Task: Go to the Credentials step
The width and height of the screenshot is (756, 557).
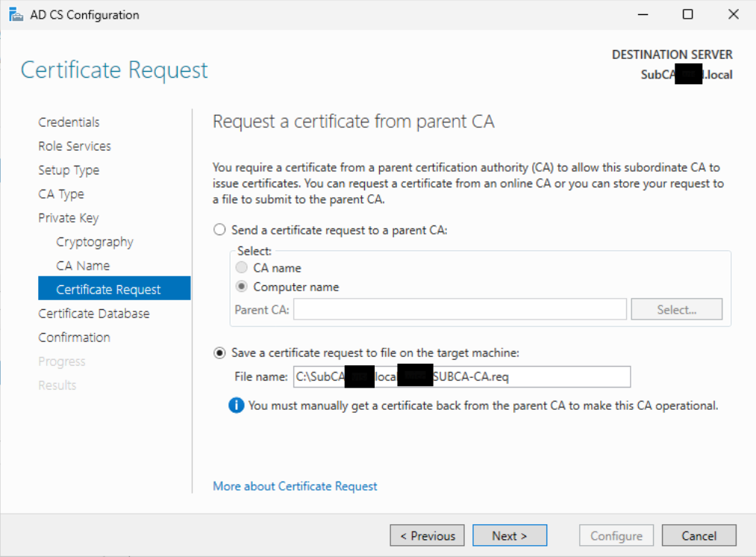Action: pyautogui.click(x=69, y=122)
